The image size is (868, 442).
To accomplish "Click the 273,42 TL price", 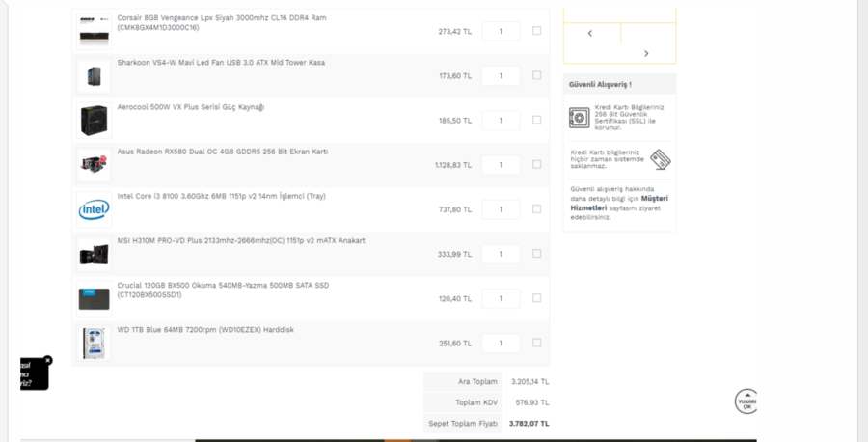I will [455, 32].
